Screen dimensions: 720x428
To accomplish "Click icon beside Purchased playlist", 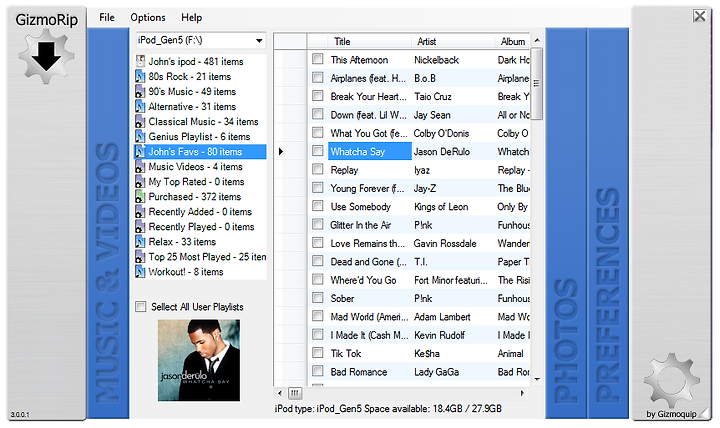I will coord(141,197).
